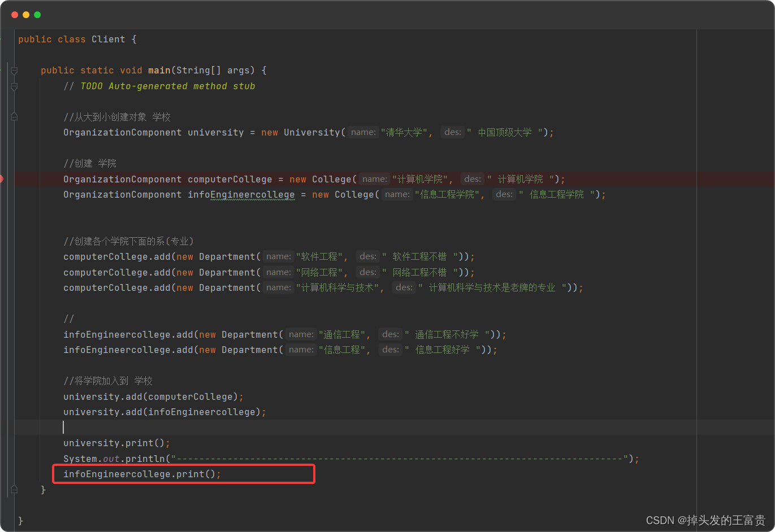This screenshot has height=532, width=775.
Task: Collapse the main method fold marker
Action: tap(14, 71)
